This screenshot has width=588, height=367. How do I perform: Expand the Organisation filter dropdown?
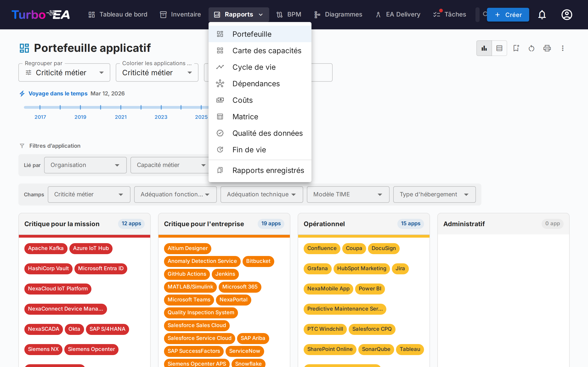(85, 165)
